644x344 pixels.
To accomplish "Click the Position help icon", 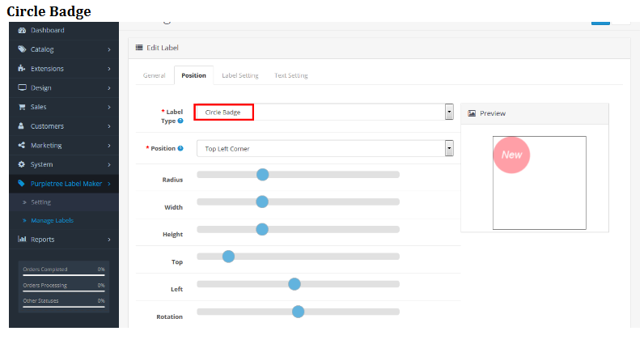I will click(180, 148).
